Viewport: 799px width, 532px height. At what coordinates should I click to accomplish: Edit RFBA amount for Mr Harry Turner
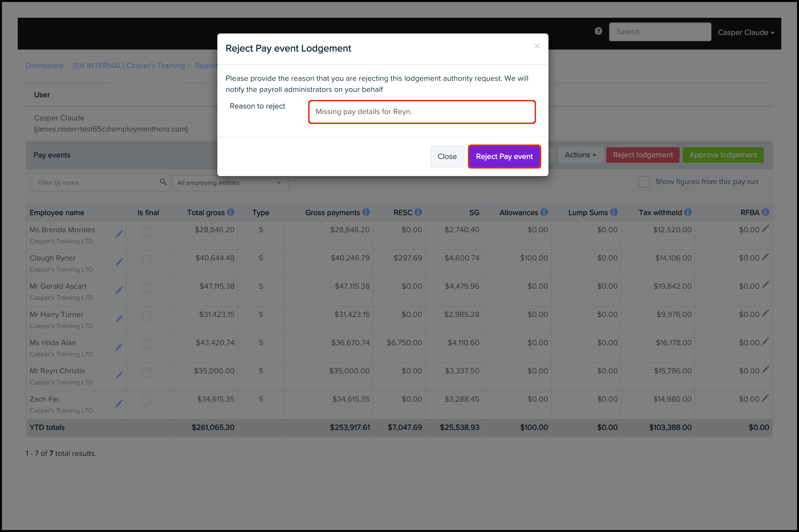[x=765, y=313]
